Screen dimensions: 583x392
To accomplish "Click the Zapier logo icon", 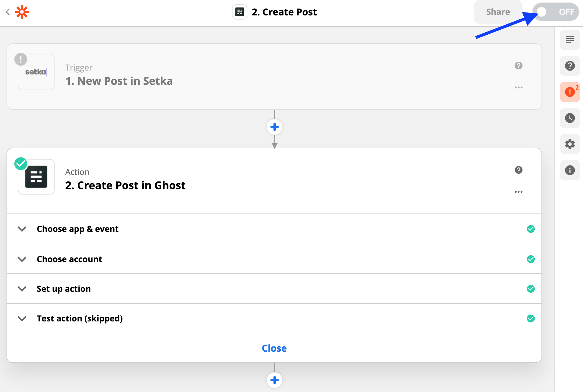I will [22, 12].
